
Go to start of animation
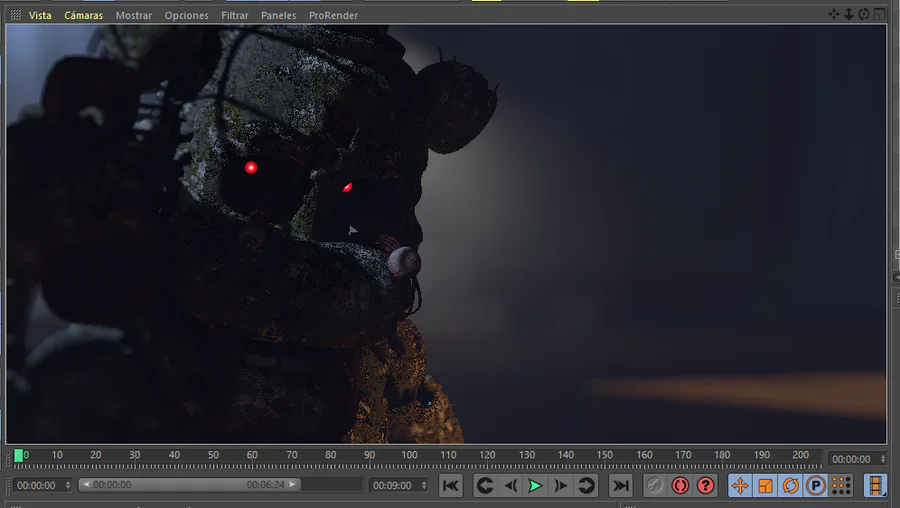(x=451, y=486)
